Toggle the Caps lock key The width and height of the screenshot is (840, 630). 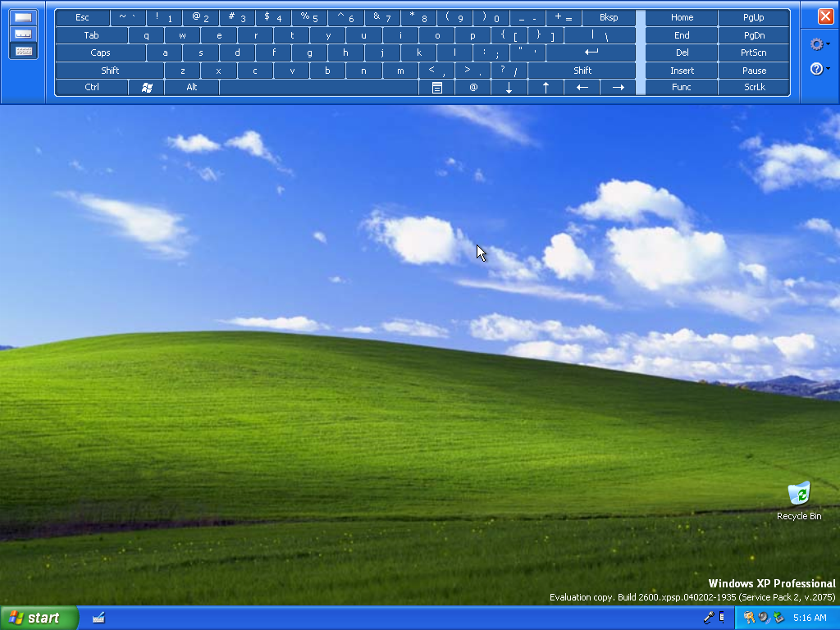pyautogui.click(x=100, y=52)
